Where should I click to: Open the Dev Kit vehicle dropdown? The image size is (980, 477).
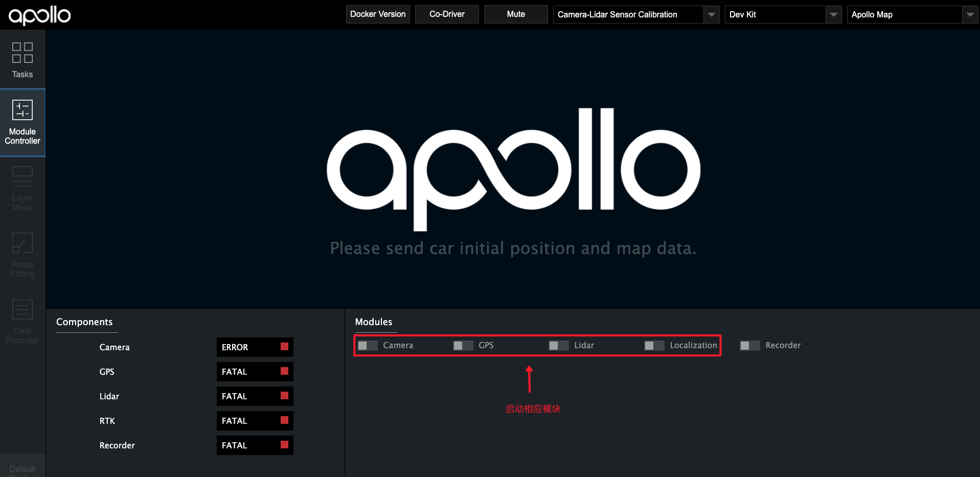tap(783, 14)
